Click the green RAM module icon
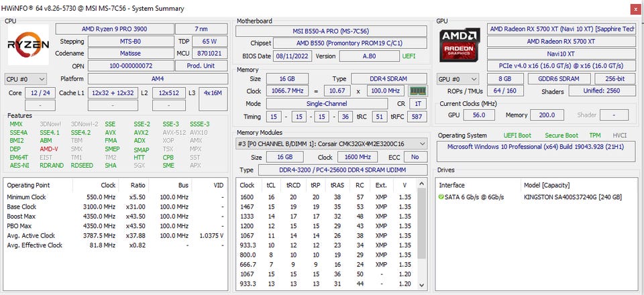Viewport: 644px width, 295px height. [x=419, y=91]
